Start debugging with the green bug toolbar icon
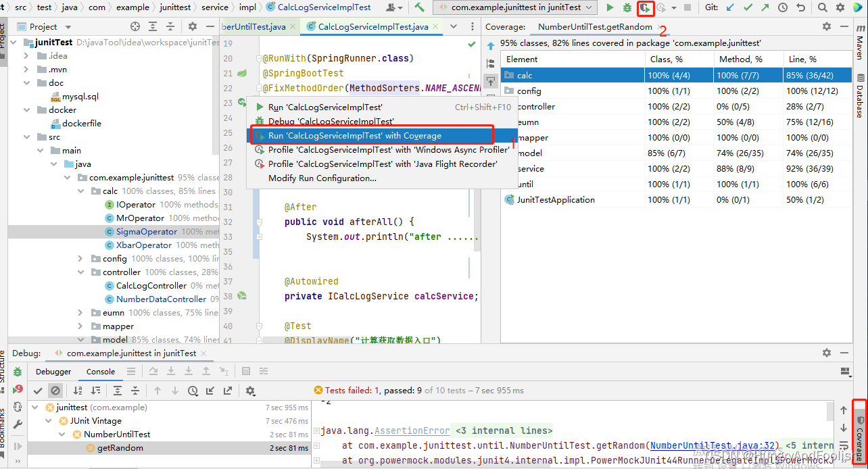 (x=627, y=7)
